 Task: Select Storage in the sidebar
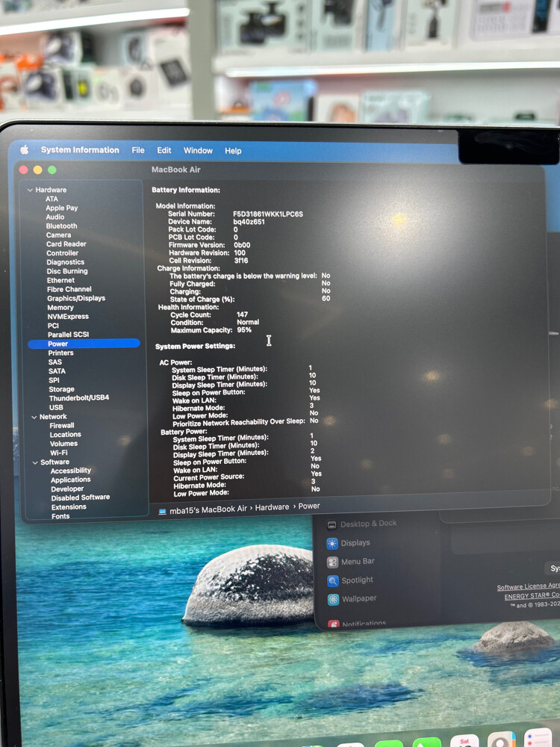(x=61, y=389)
